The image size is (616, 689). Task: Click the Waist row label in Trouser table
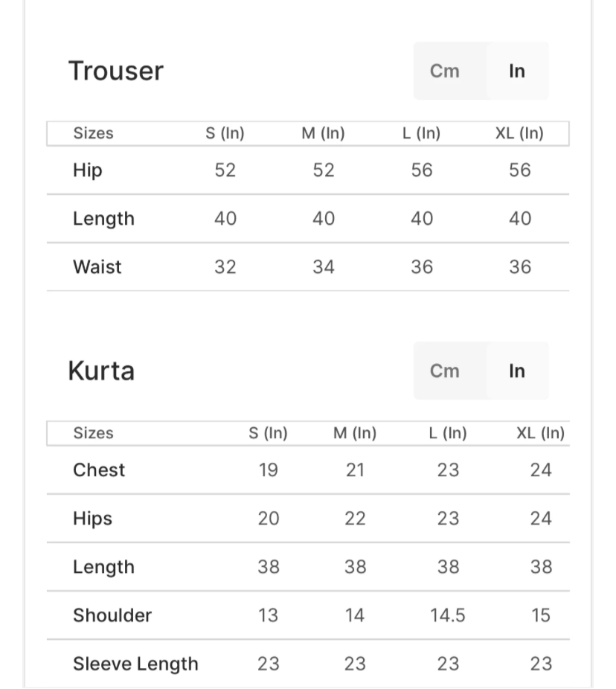97,267
